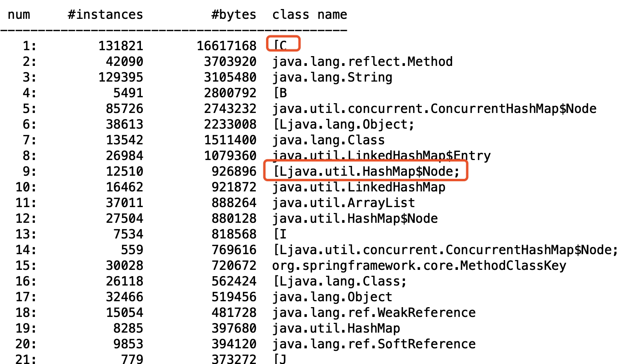642x364 pixels.
Task: Click the "[Ljava.lang.Object;" class name
Action: click(x=343, y=124)
